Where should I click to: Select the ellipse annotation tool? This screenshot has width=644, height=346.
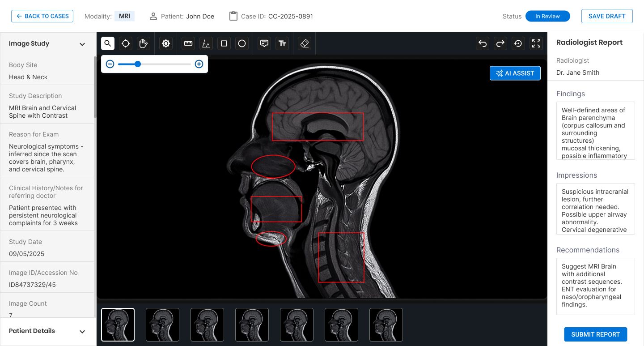tap(241, 43)
